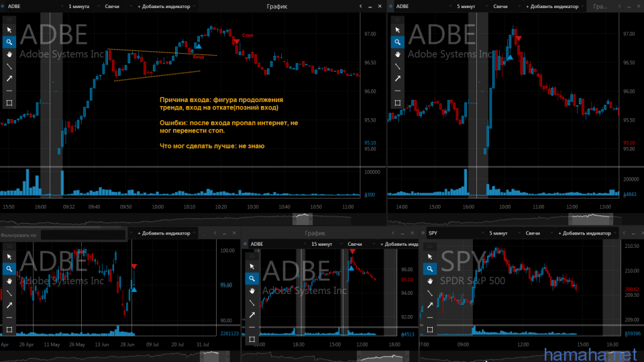Click red 'Стоп' marker on 1-minute chart
The image size is (644, 362).
237,41
